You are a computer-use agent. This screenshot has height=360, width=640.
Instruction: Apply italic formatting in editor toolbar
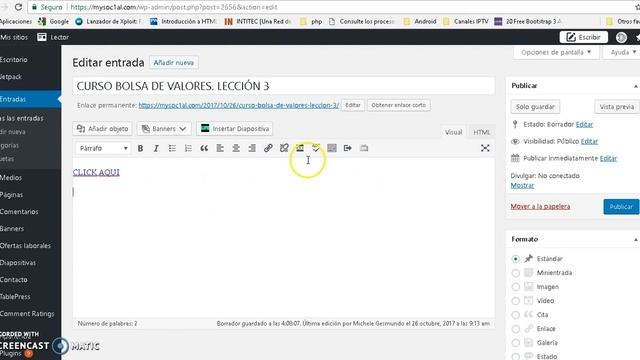coord(156,148)
